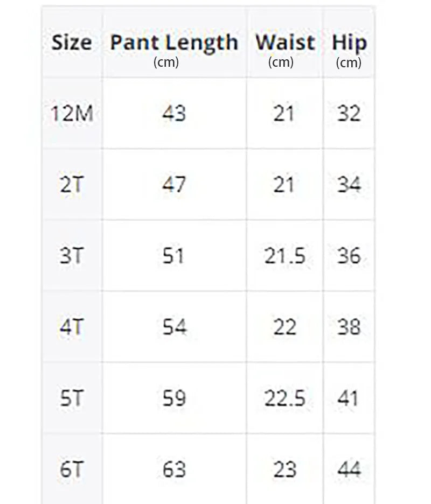The height and width of the screenshot is (504, 431).
Task: Select the 2T size cell
Action: pos(72,185)
